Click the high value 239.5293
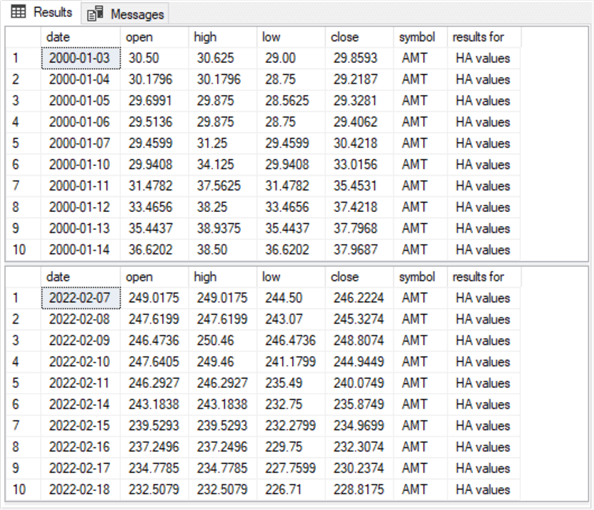The height and width of the screenshot is (510, 594). point(223,426)
